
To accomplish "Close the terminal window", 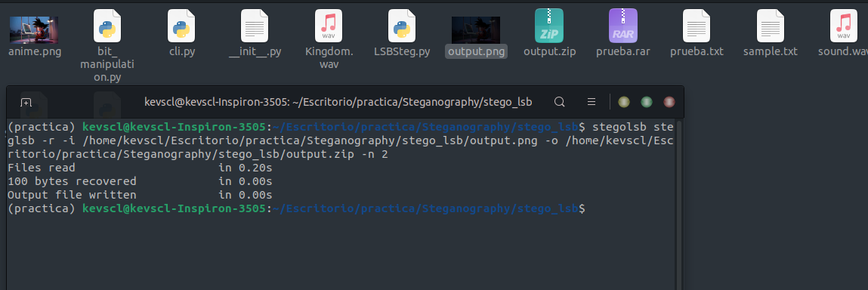I will [669, 102].
